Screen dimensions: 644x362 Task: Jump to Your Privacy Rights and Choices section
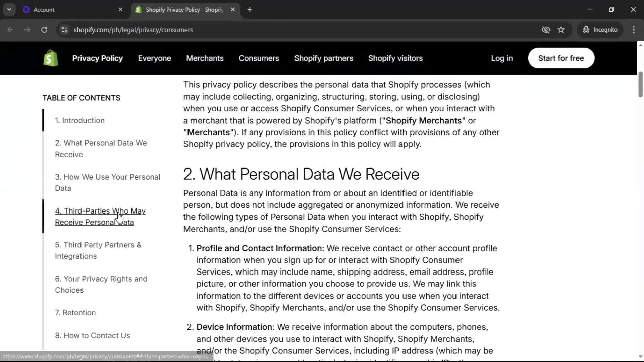(101, 284)
